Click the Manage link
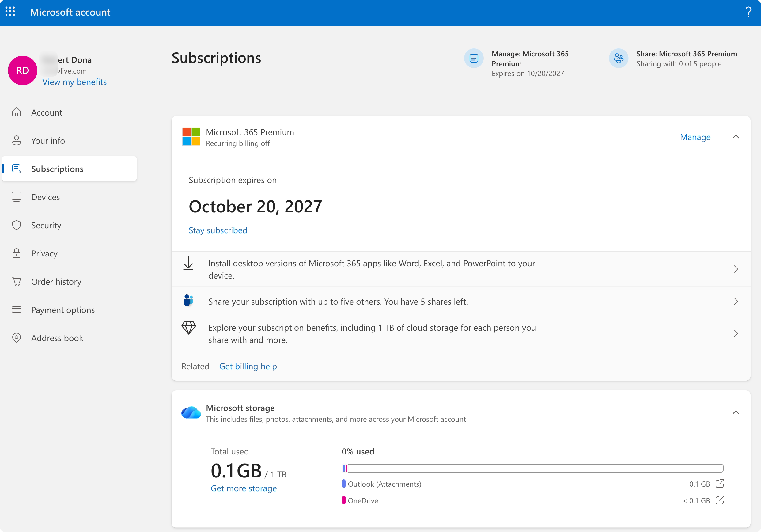 [x=695, y=137]
